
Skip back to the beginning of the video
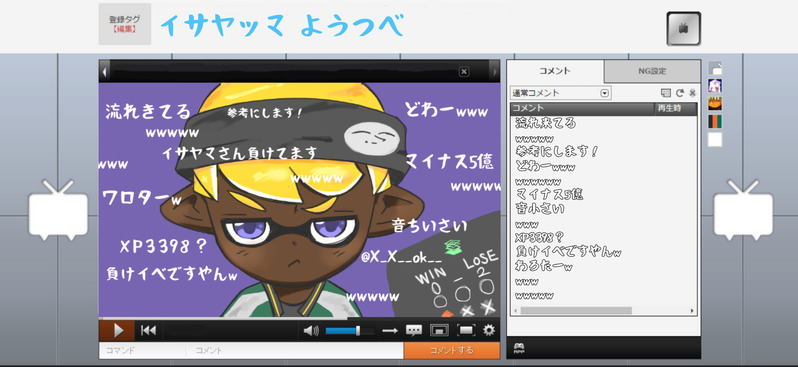coord(148,330)
